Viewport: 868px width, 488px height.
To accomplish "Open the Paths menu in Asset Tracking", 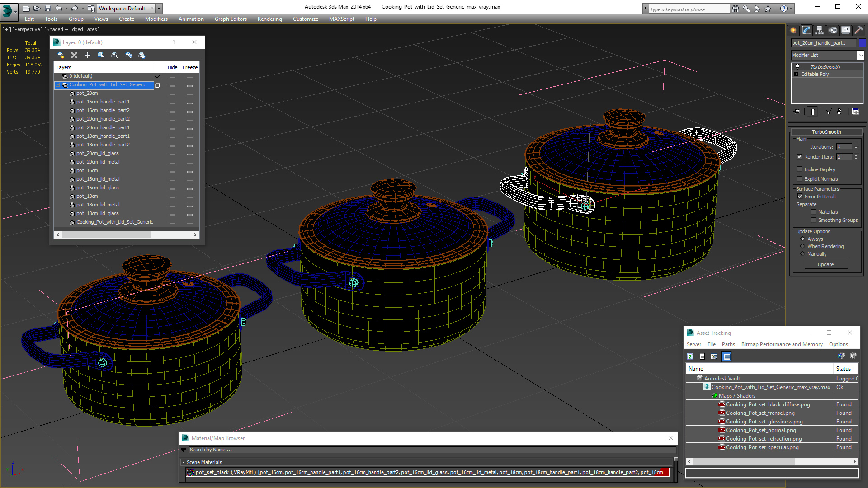I will (728, 344).
